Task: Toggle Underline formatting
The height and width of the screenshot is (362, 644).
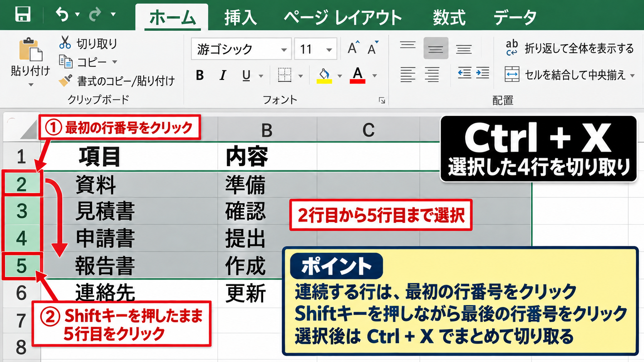Action: pyautogui.click(x=247, y=75)
